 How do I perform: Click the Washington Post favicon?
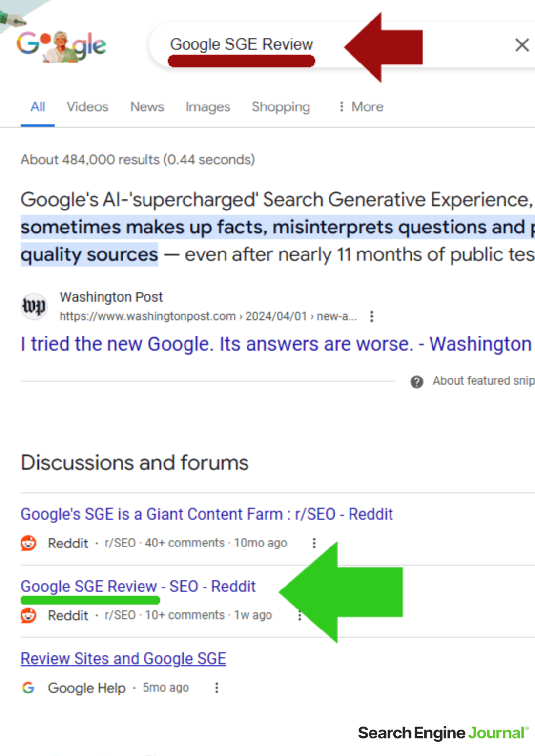[x=34, y=306]
